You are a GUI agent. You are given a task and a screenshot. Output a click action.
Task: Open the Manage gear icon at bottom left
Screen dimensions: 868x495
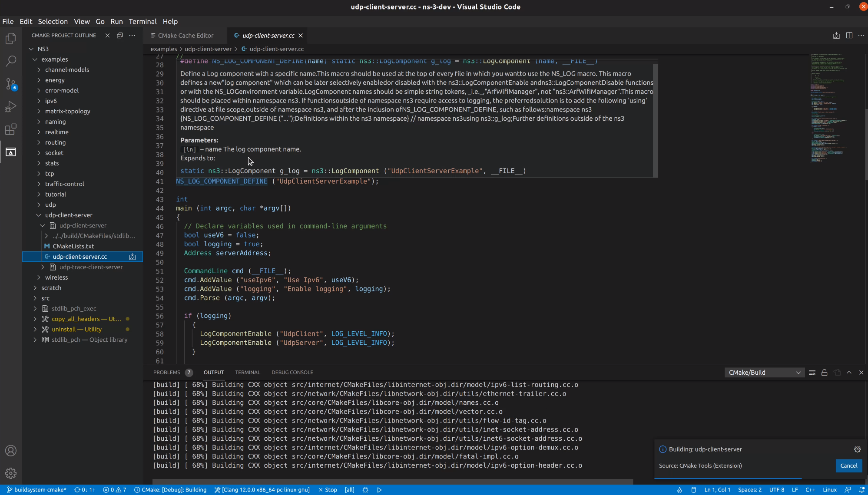click(10, 473)
